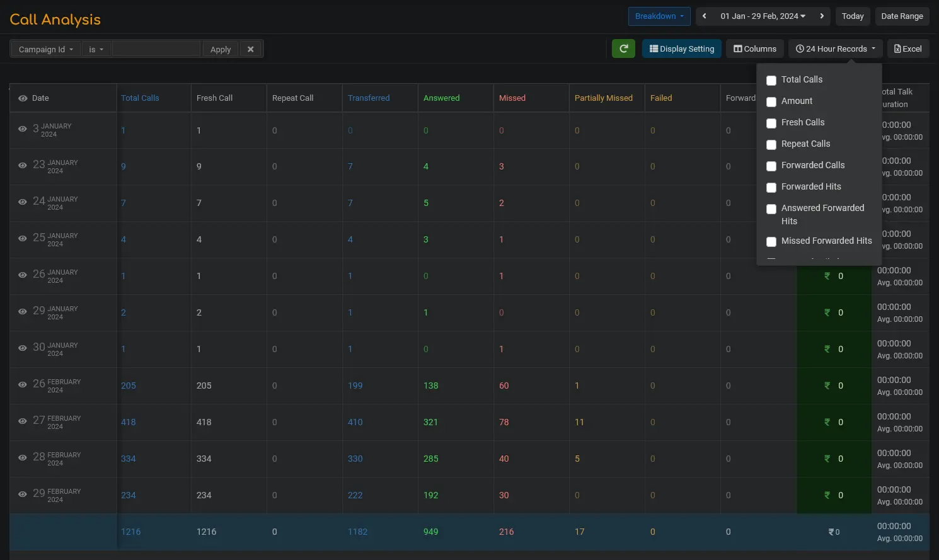Open transferred link 199
This screenshot has height=560, width=939.
(x=355, y=386)
